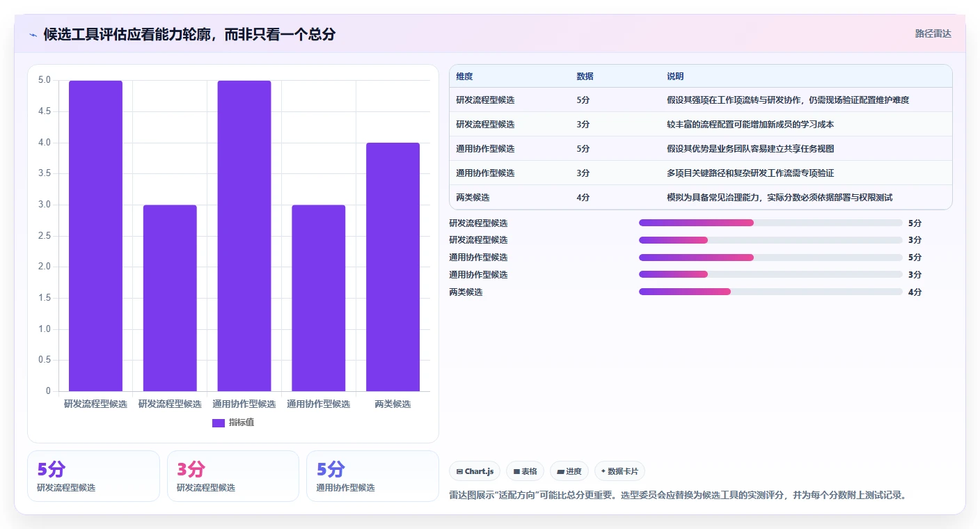
Task: Click the purple 指标值 legend swatch
Action: 219,423
